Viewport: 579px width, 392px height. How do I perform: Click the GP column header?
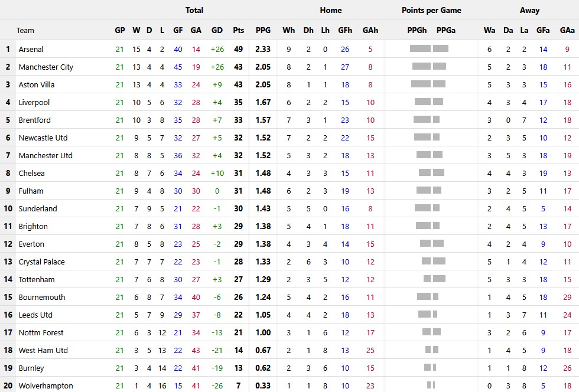(x=120, y=30)
